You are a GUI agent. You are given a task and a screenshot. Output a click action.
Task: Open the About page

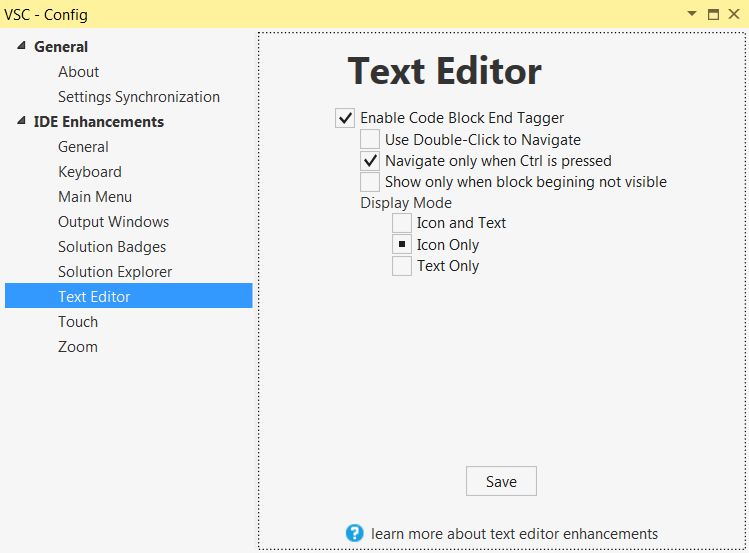(78, 72)
